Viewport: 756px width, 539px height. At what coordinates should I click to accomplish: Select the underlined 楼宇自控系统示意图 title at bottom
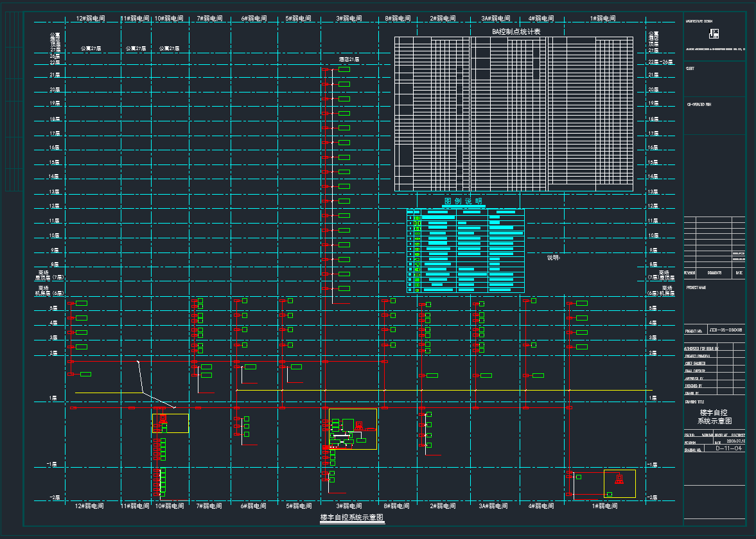(x=352, y=517)
